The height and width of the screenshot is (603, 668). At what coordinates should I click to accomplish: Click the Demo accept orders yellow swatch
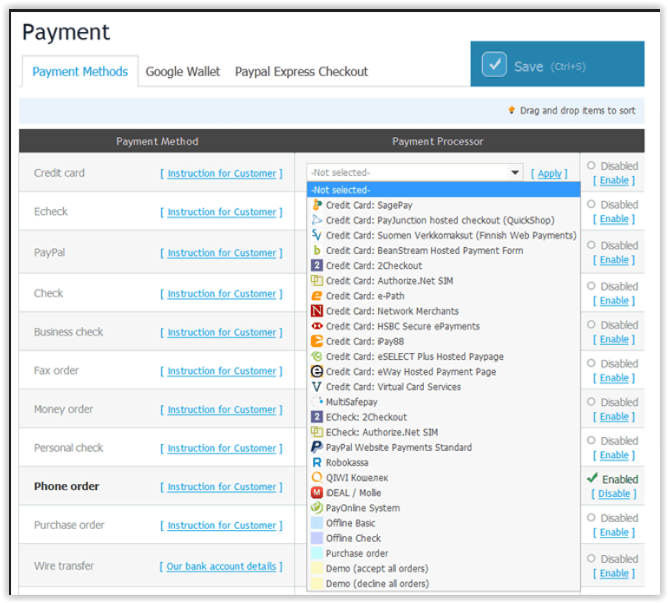317,568
